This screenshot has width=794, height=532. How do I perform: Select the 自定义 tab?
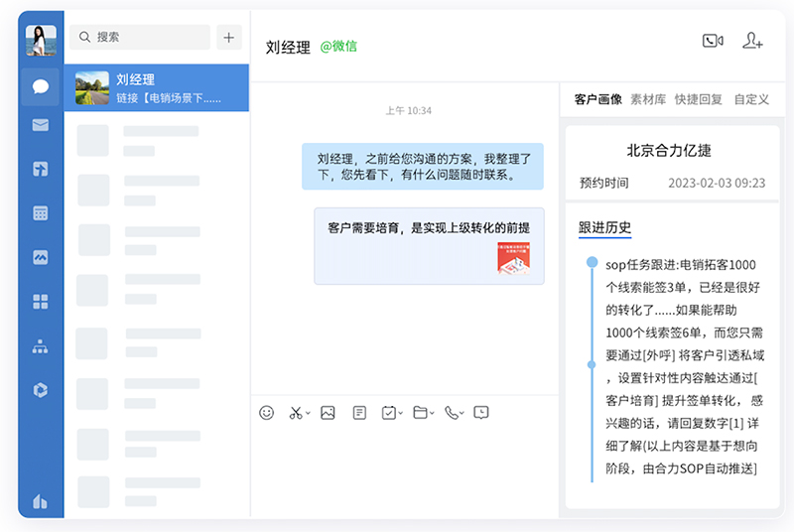751,99
